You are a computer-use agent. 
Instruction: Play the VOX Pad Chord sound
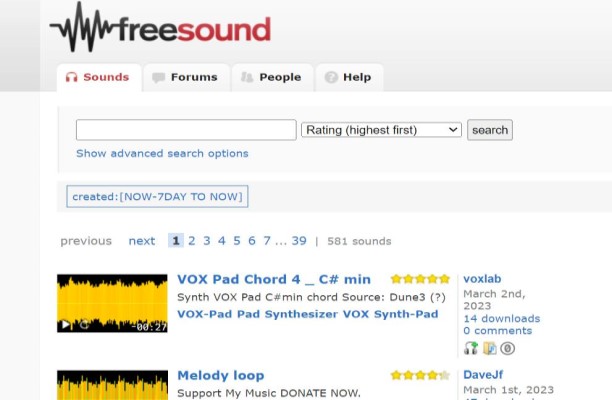point(65,325)
